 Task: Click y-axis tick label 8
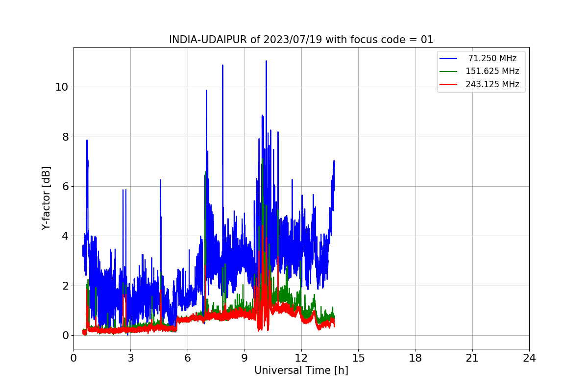click(x=66, y=137)
